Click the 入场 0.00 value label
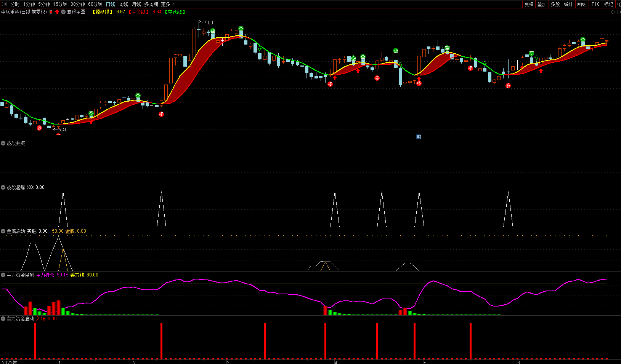621x364 pixels. [47, 319]
